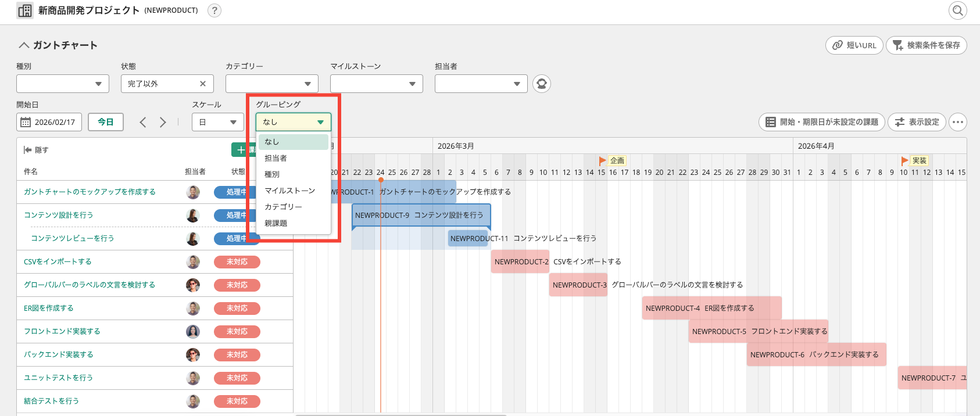Click assignee avatar for コンテンツ設計を行う row

click(193, 216)
